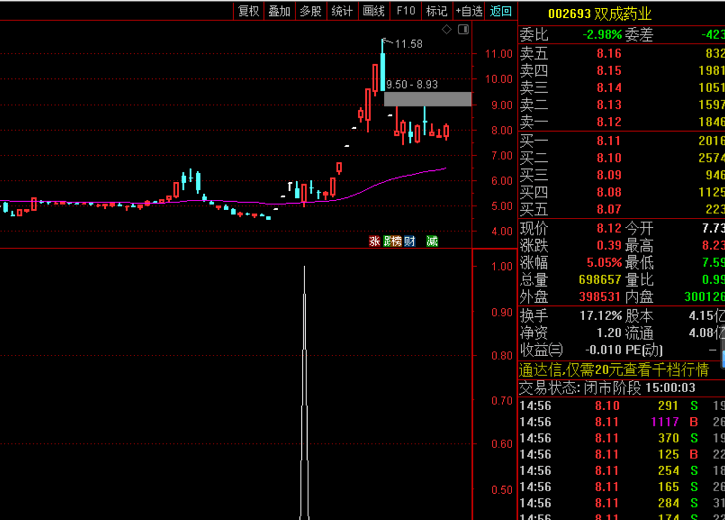The image size is (725, 520).
Task: Select the 买五 bid row at 8.07
Action: (x=621, y=209)
